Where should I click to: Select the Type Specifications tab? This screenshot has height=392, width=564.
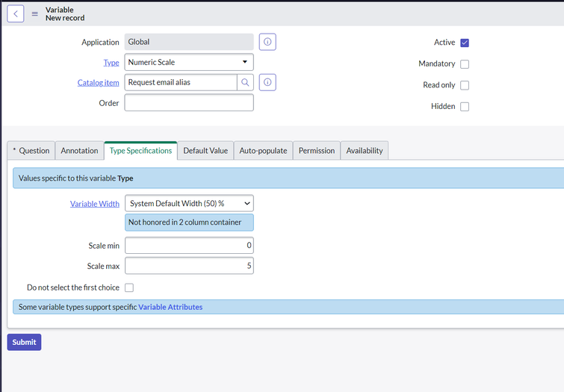140,151
